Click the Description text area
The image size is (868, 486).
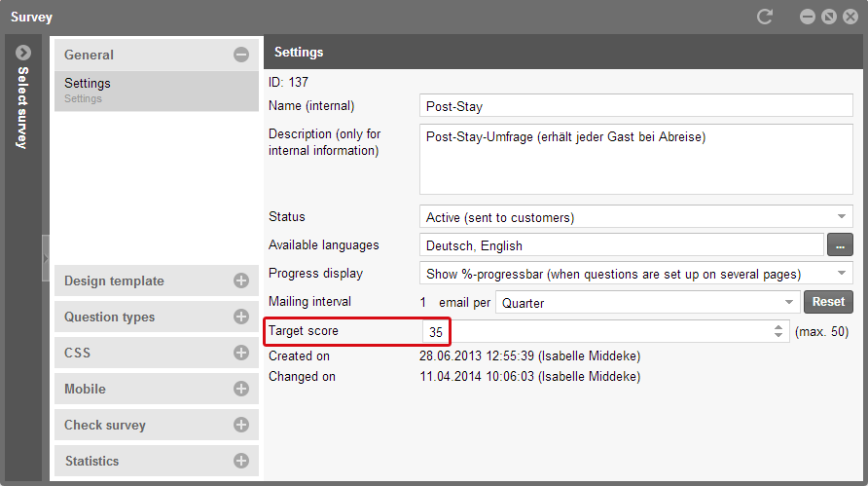point(636,159)
